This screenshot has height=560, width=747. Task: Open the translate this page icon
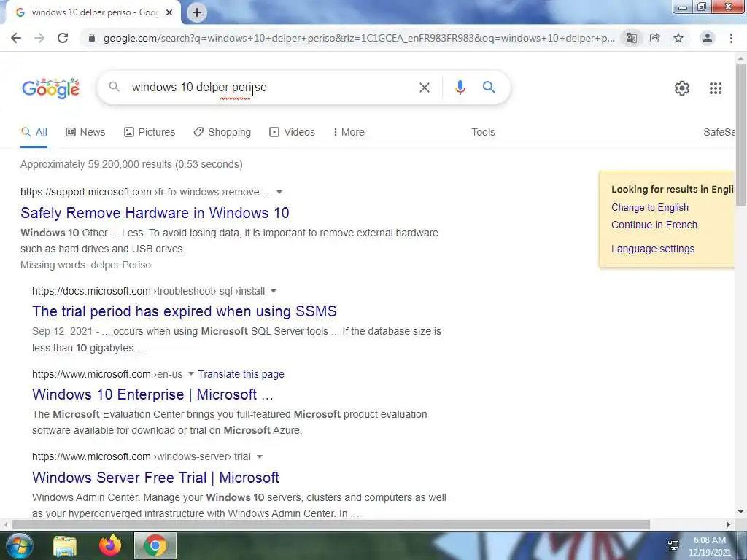632,38
